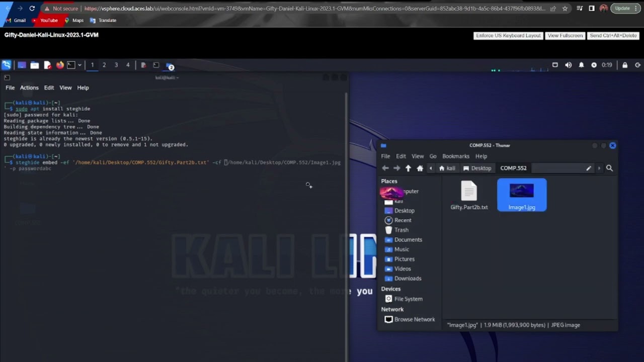This screenshot has height=362, width=644.
Task: Click the Desktop path segment in Thunar
Action: tap(477, 168)
